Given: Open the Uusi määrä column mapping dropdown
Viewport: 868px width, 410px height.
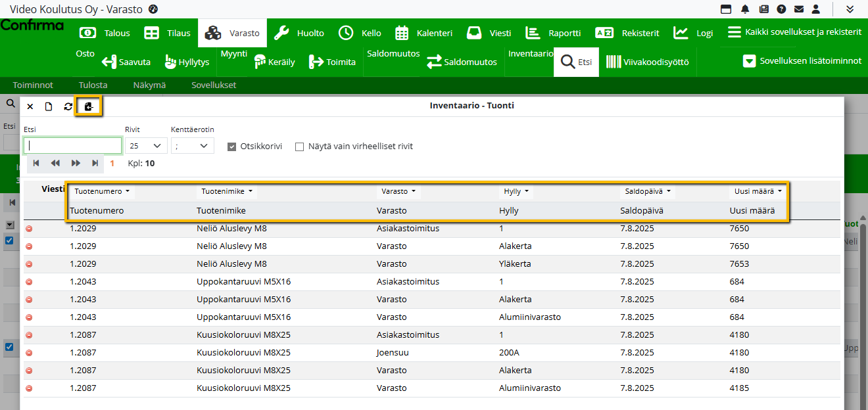Looking at the screenshot, I should coord(758,192).
